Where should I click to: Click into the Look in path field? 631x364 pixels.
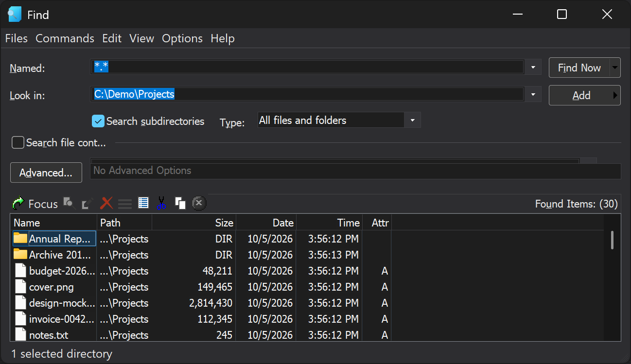(x=307, y=94)
